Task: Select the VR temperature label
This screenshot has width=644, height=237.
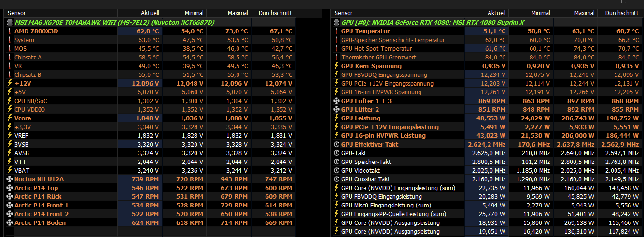Action: coord(18,66)
